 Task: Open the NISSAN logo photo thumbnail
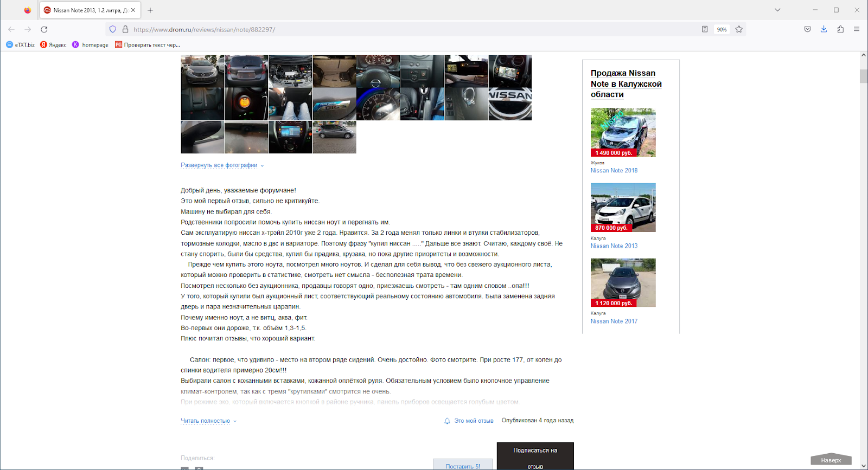tap(510, 104)
